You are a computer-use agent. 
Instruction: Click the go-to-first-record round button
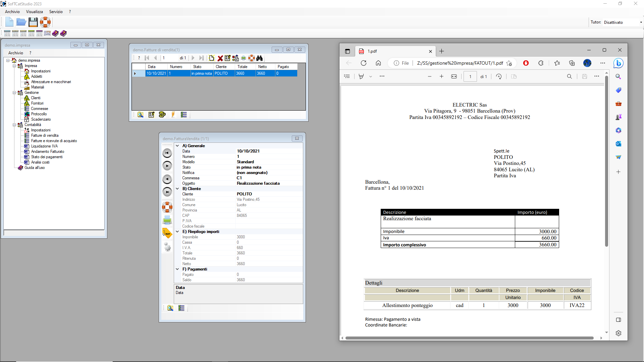click(x=167, y=153)
